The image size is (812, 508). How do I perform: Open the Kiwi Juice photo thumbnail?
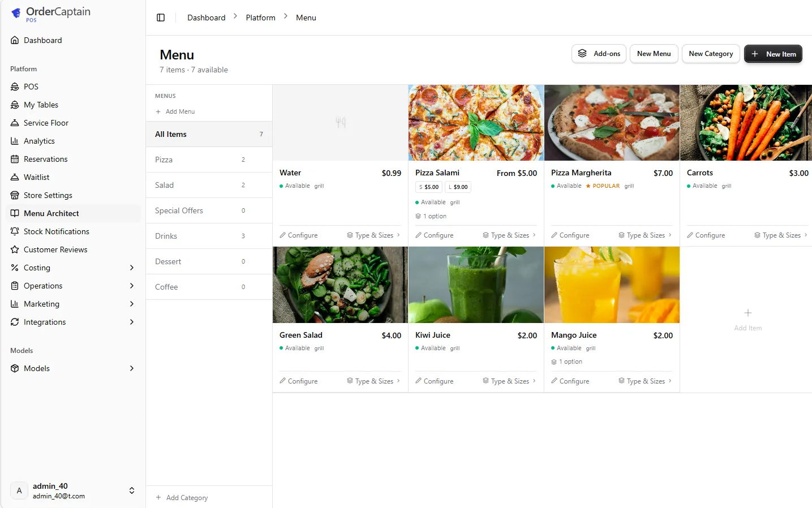pyautogui.click(x=476, y=285)
